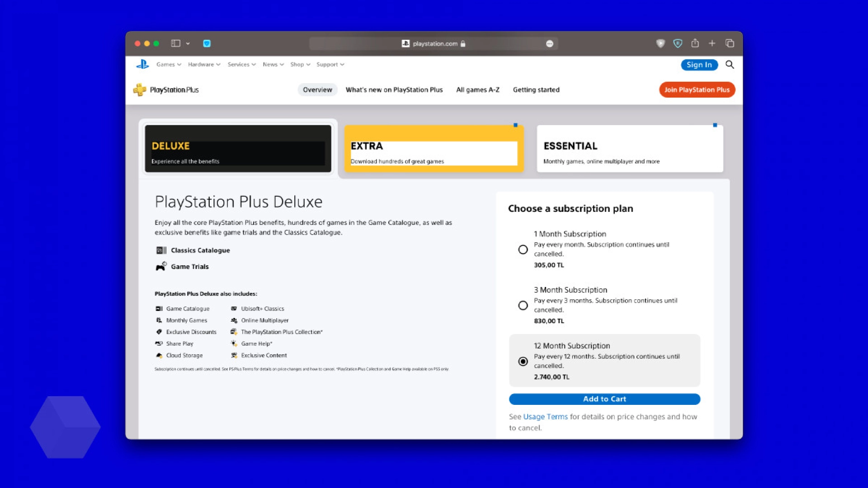Click the Safari sidebar toggle icon
Viewport: 868px width, 488px height.
click(176, 43)
